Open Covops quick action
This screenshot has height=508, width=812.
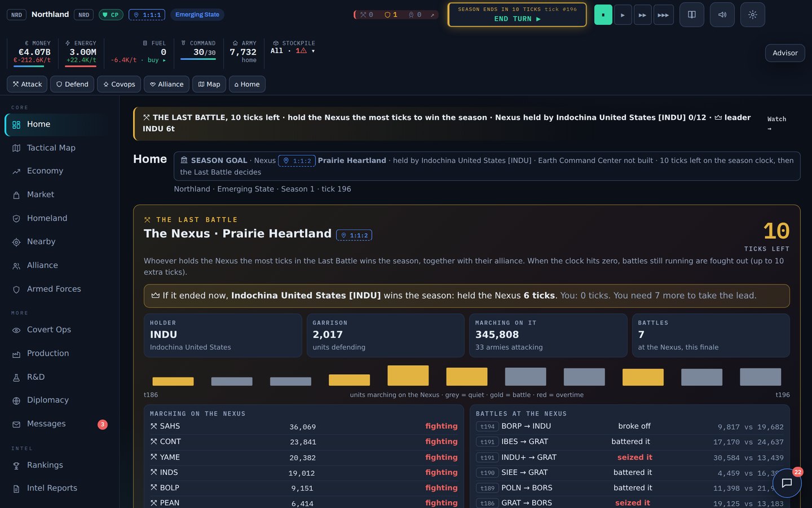(119, 84)
